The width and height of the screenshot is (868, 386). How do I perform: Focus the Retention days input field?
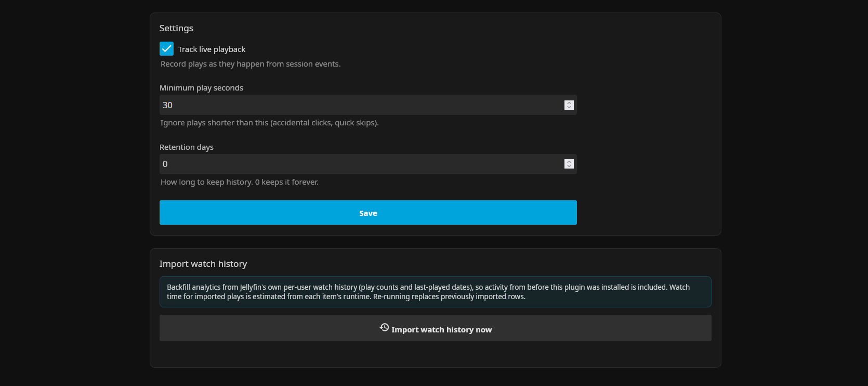click(368, 164)
